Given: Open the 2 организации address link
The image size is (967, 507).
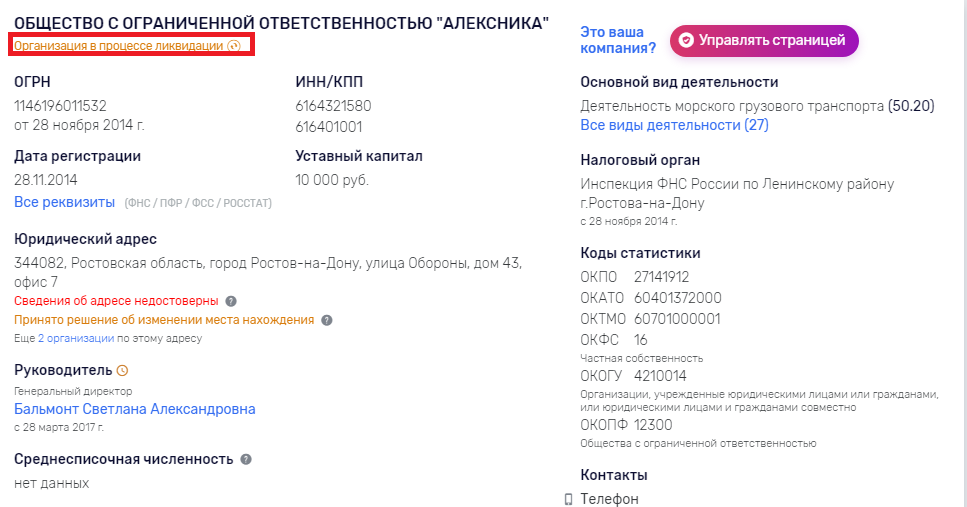Looking at the screenshot, I should (x=76, y=339).
